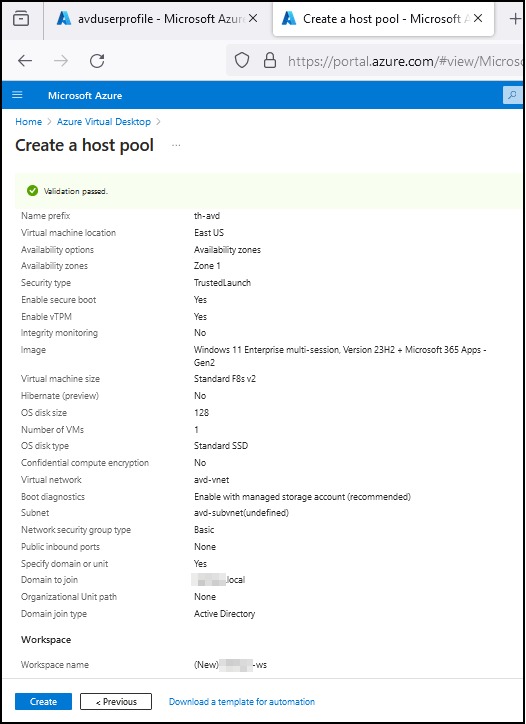Open the Azure portal hamburger menu
This screenshot has height=724, width=526.
(17, 95)
